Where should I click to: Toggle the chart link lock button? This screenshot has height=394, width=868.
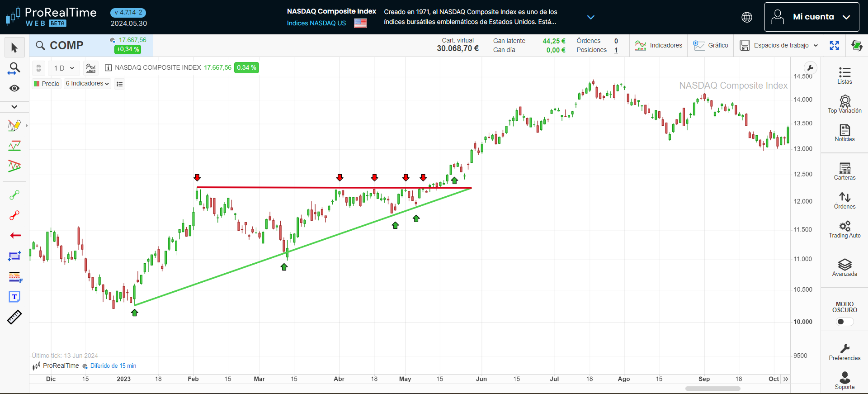click(x=39, y=68)
